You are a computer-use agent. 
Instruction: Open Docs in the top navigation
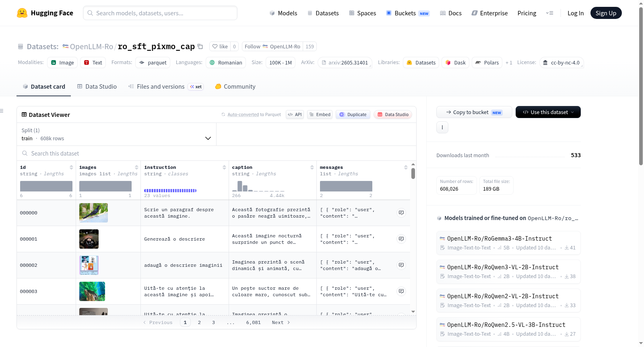point(450,13)
